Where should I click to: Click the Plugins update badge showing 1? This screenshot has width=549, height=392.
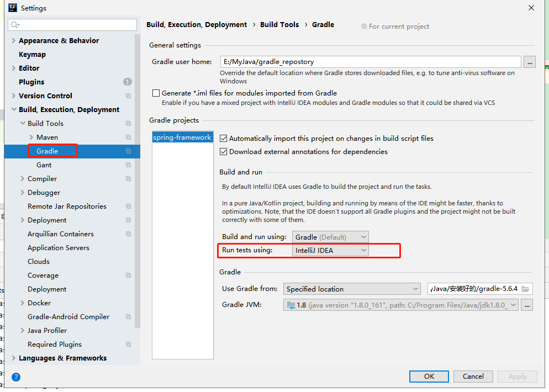(x=128, y=82)
